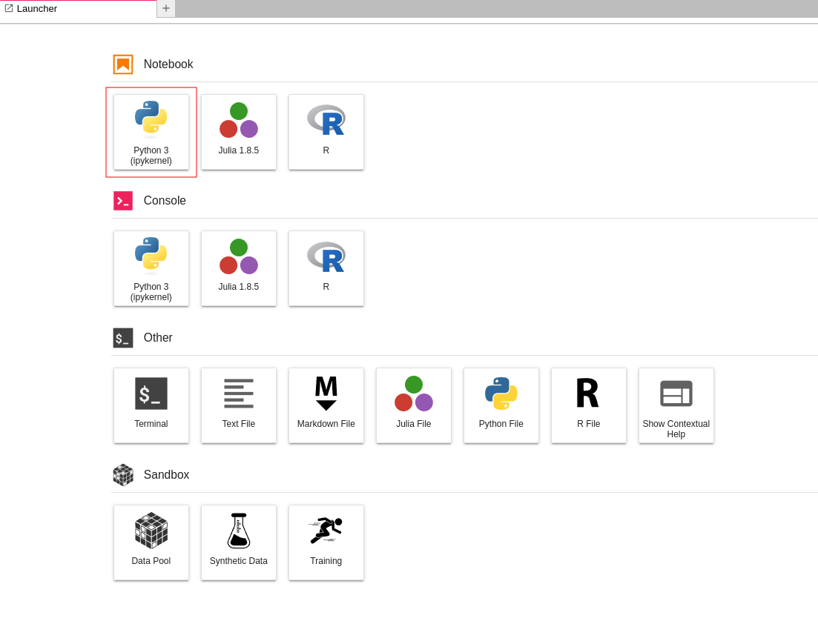818x644 pixels.
Task: Open a Julia 1.8.5 console
Action: 239,268
